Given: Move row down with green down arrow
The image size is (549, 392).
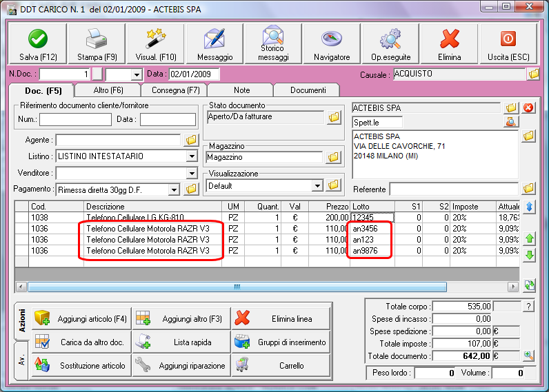Looking at the screenshot, I should [530, 255].
